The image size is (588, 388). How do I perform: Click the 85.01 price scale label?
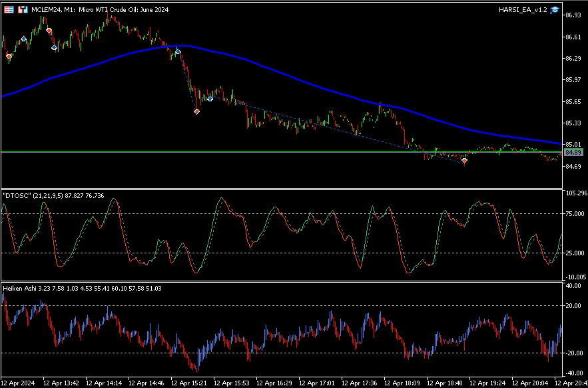573,144
